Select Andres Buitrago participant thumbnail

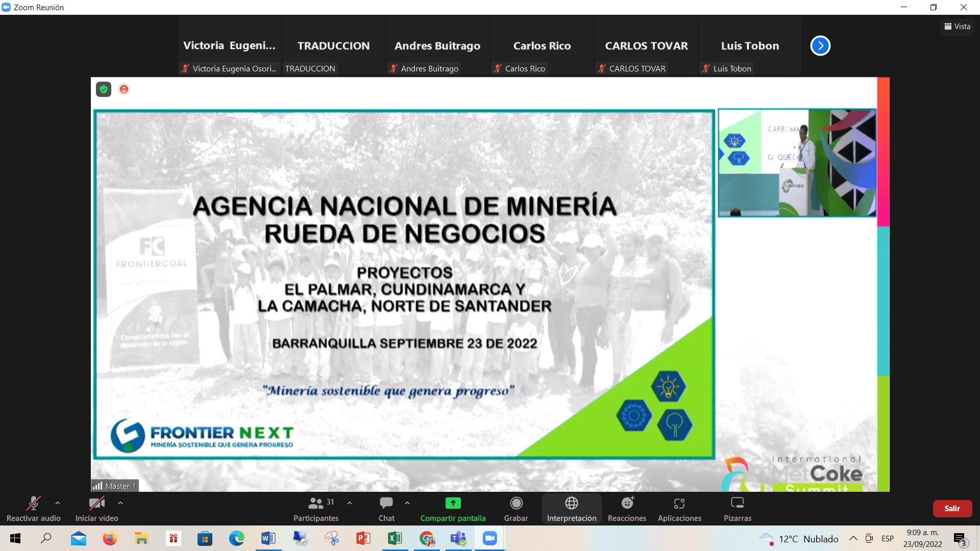coord(438,46)
